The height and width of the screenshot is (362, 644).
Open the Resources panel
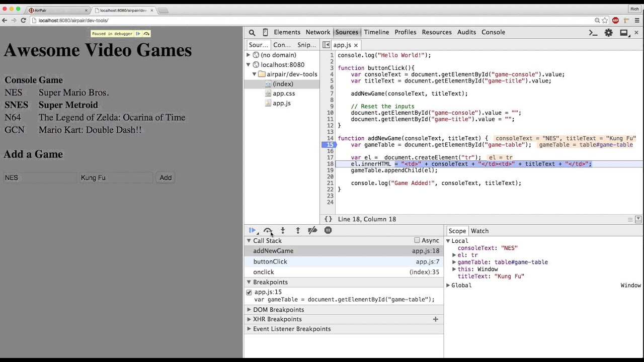[437, 32]
